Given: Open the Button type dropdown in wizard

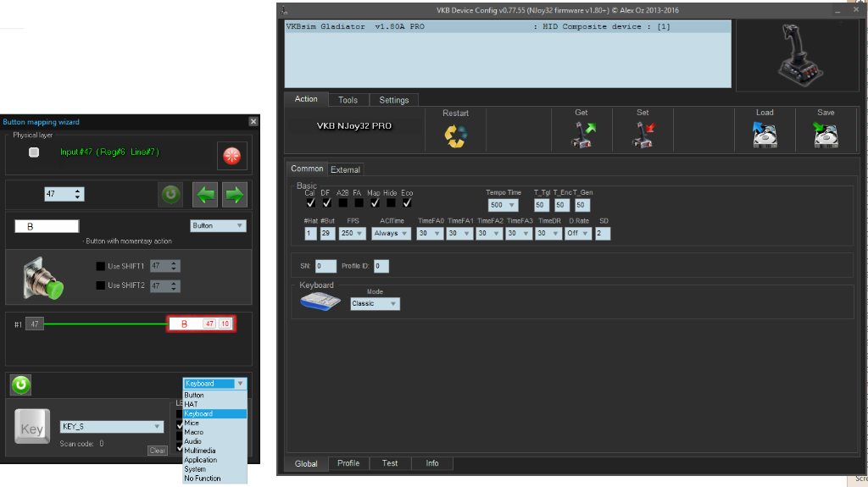Looking at the screenshot, I should [x=218, y=226].
